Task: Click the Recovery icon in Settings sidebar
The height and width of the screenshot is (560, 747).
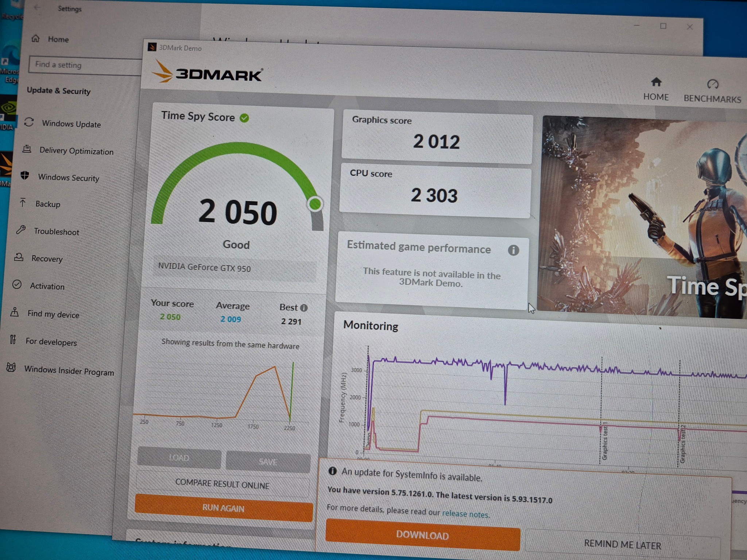Action: click(x=19, y=257)
